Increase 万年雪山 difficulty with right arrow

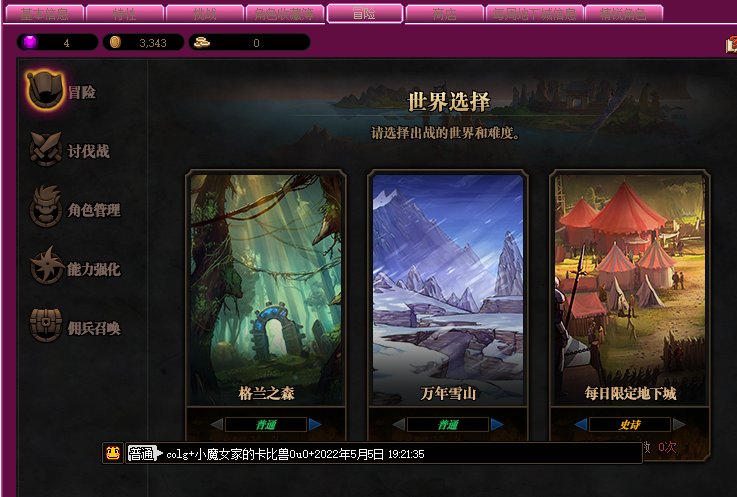(497, 425)
